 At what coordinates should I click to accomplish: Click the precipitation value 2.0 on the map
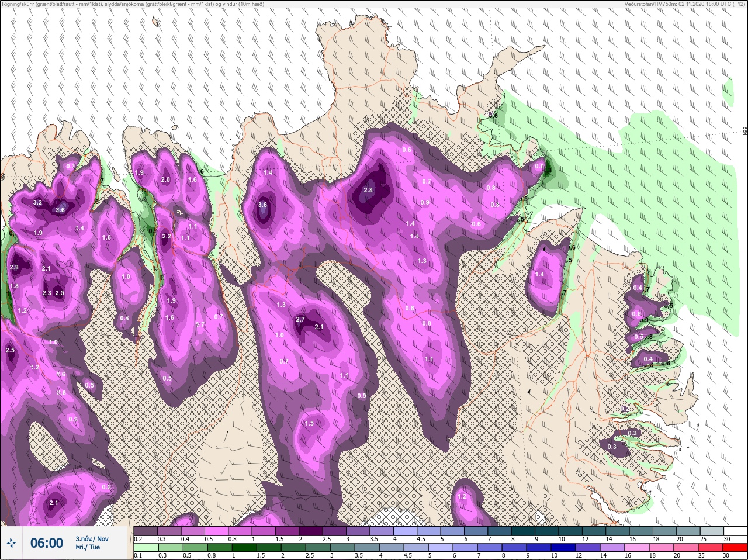tap(165, 179)
